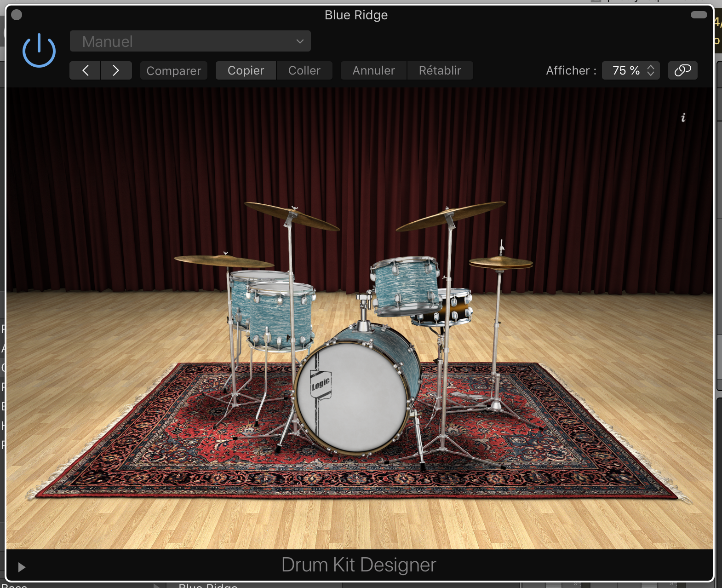Screen dimensions: 722x588
Task: Click the Coller button
Action: [304, 70]
